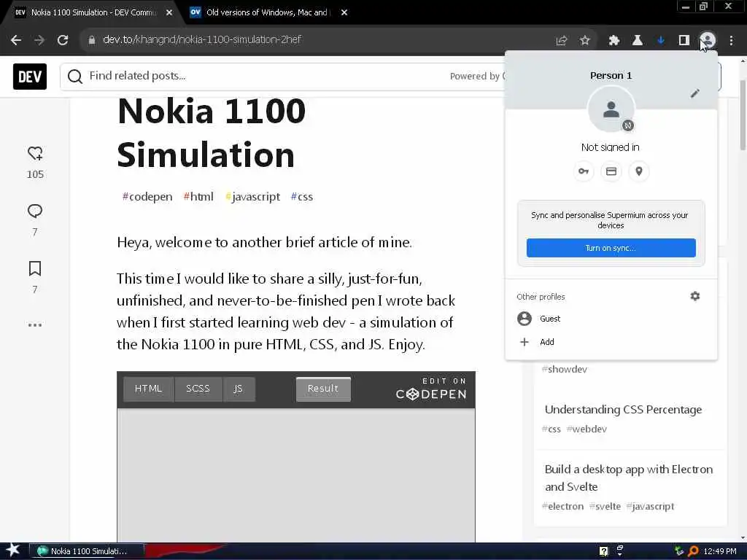Click the address bar URL
The width and height of the screenshot is (747, 560).
(x=202, y=39)
